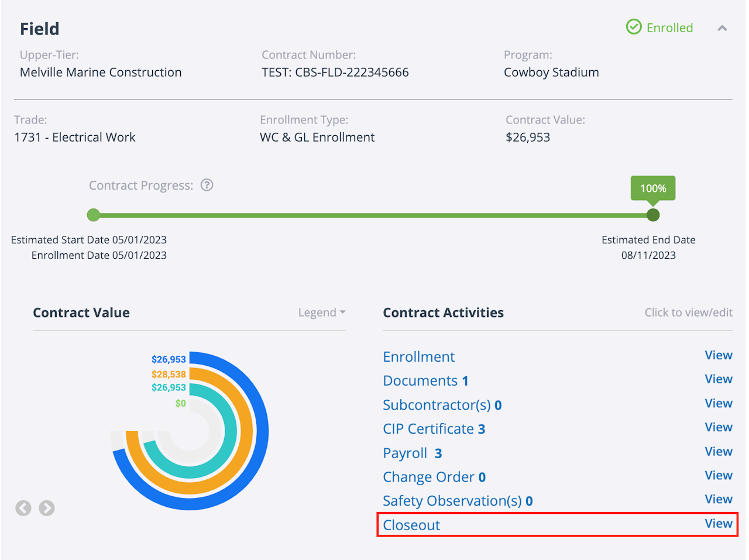The height and width of the screenshot is (560, 749).
Task: Click View next to Payroll
Action: tap(718, 452)
